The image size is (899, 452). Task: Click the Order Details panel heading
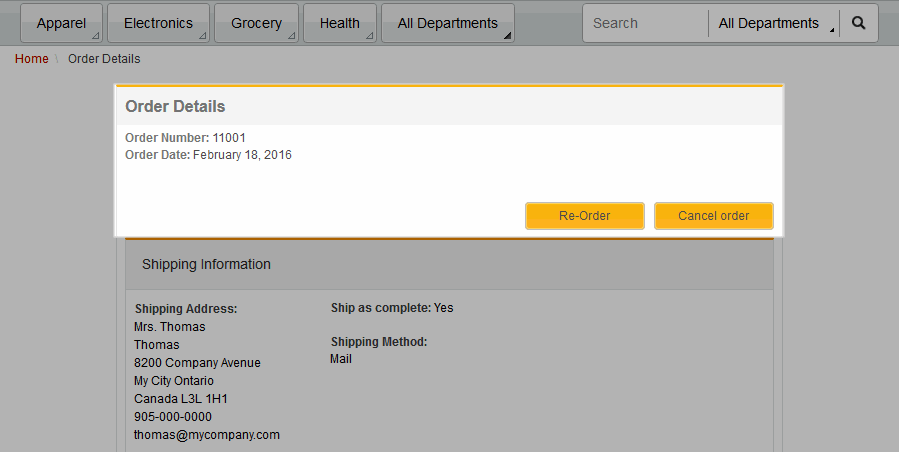pos(175,106)
